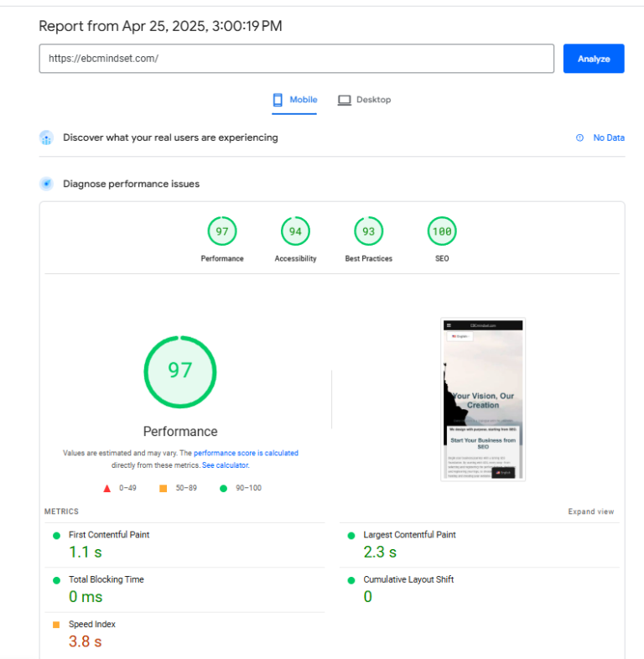Expand the Largest Contentful Paint metric
The width and height of the screenshot is (644, 659).
pyautogui.click(x=480, y=546)
